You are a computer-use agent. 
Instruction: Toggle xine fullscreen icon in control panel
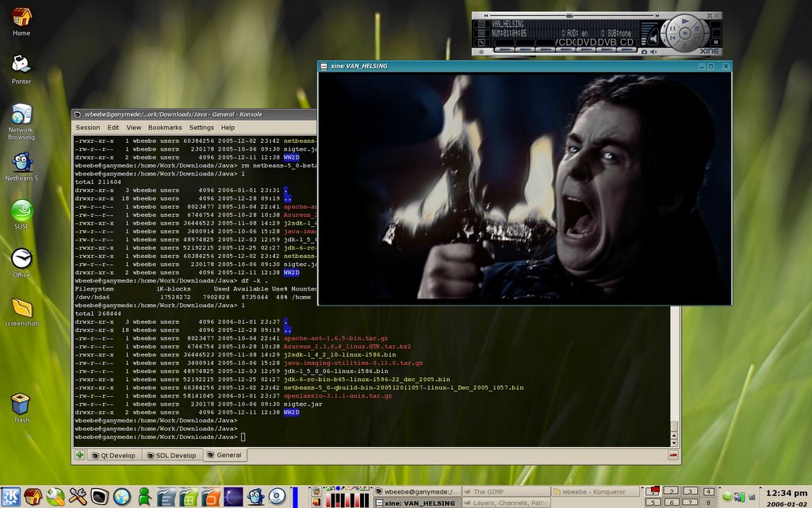pos(710,16)
